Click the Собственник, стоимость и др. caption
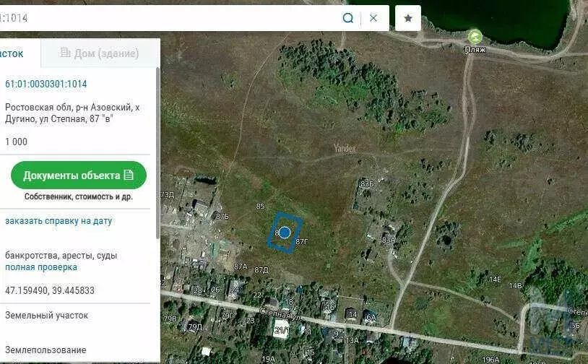The height and width of the screenshot is (364, 588). point(78,196)
